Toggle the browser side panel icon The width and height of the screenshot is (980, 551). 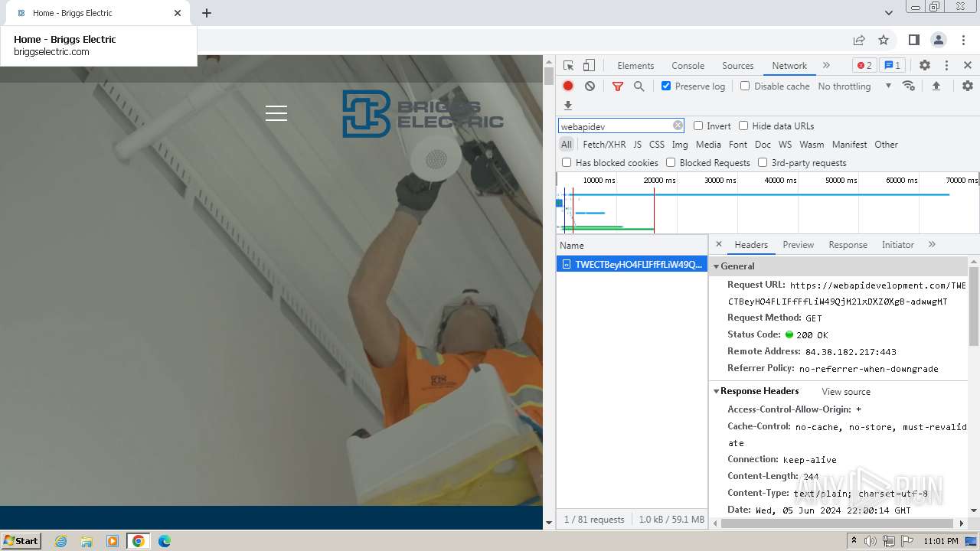tap(913, 40)
